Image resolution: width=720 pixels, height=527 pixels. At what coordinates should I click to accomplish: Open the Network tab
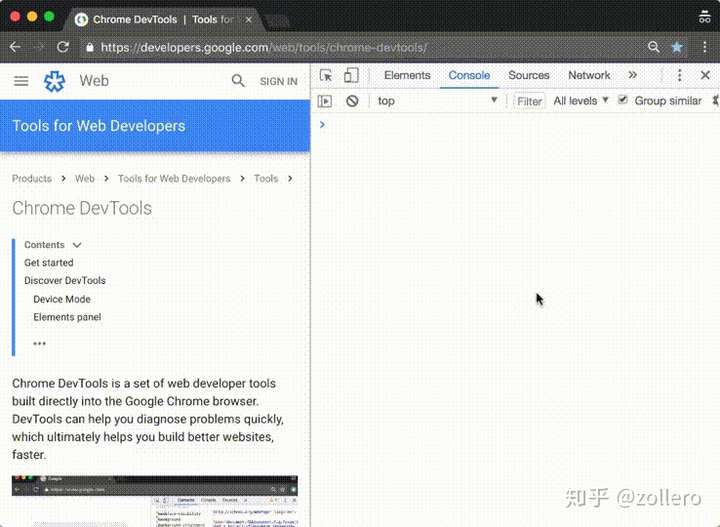pyautogui.click(x=589, y=75)
